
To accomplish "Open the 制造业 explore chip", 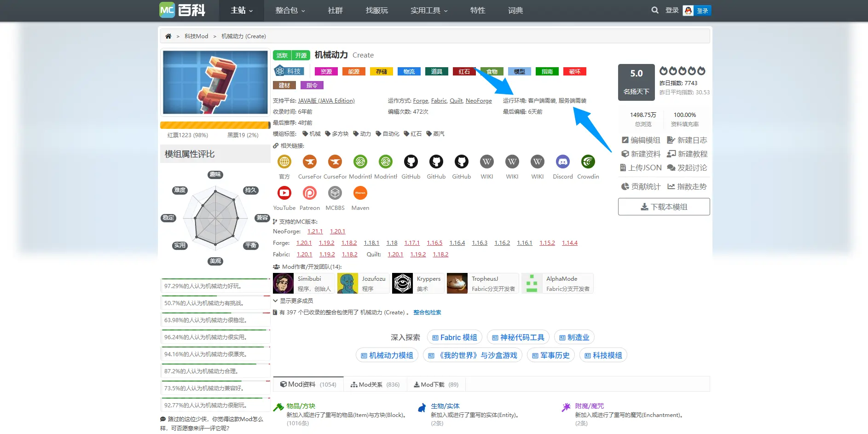I will (574, 337).
